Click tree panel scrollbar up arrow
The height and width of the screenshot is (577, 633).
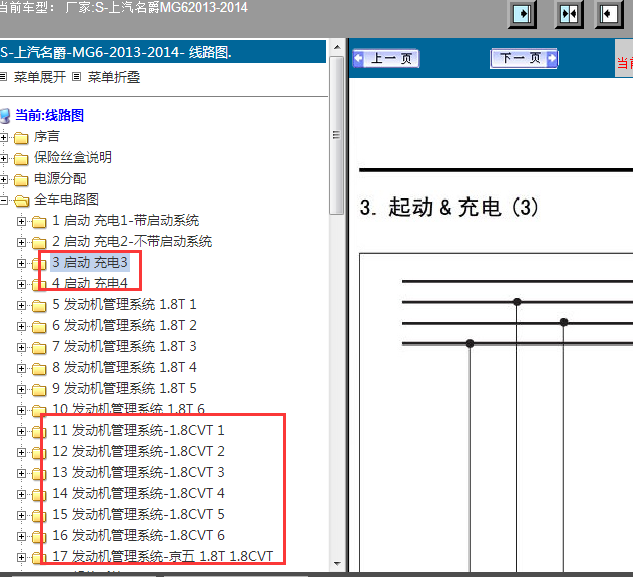[x=337, y=47]
